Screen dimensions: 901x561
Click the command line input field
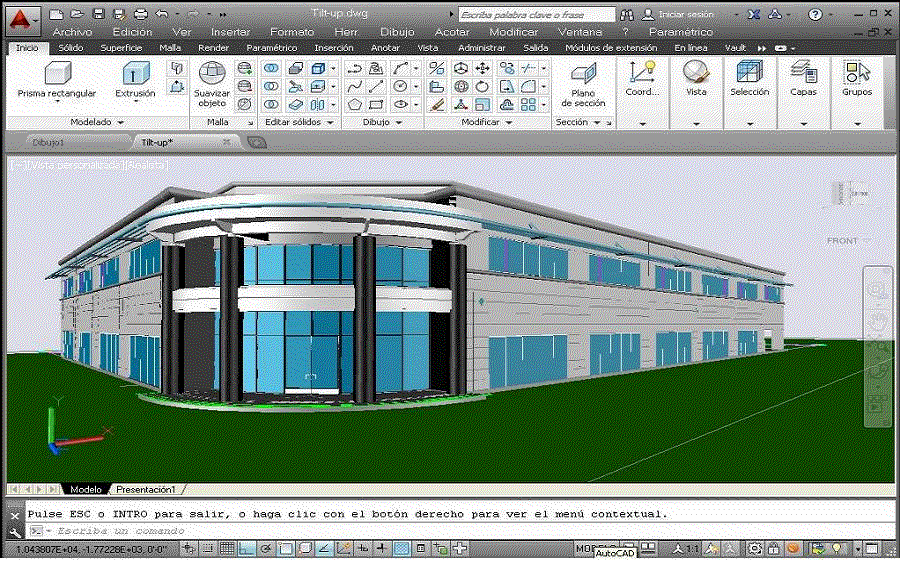point(400,530)
